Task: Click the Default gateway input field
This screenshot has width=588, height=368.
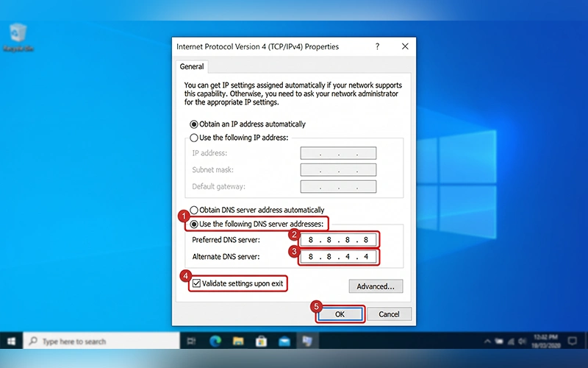Action: point(338,187)
